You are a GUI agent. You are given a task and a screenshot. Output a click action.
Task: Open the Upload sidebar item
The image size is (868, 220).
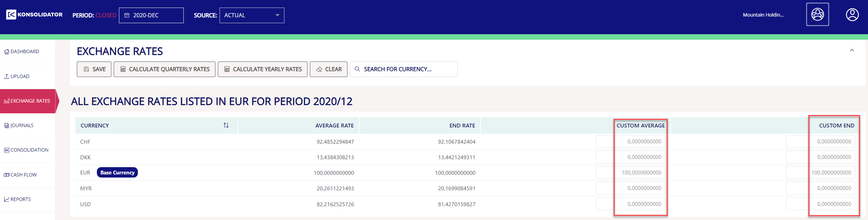click(x=28, y=76)
